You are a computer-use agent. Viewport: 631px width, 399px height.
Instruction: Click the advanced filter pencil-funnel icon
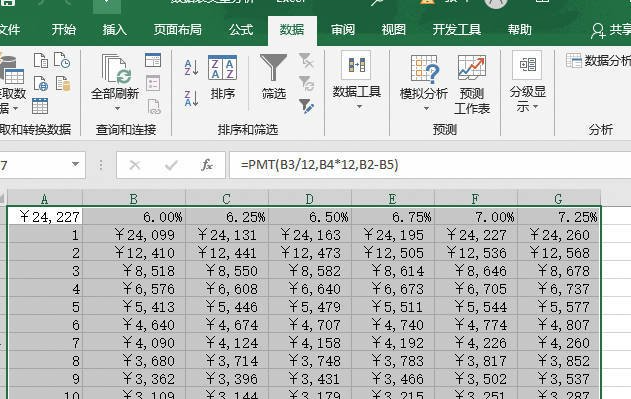click(306, 106)
